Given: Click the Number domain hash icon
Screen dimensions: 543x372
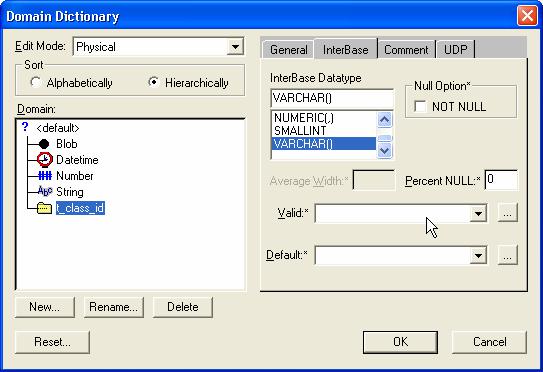Looking at the screenshot, I should (x=45, y=176).
